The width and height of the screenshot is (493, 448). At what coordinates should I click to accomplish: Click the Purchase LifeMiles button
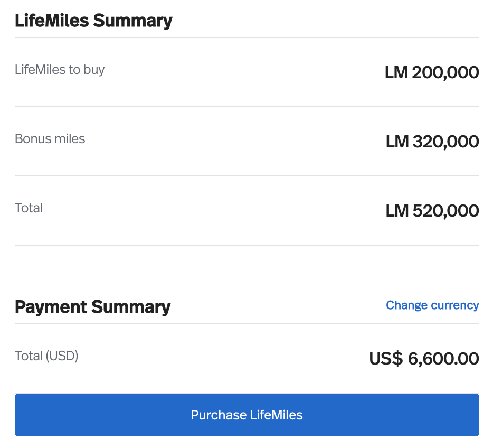coord(246,415)
